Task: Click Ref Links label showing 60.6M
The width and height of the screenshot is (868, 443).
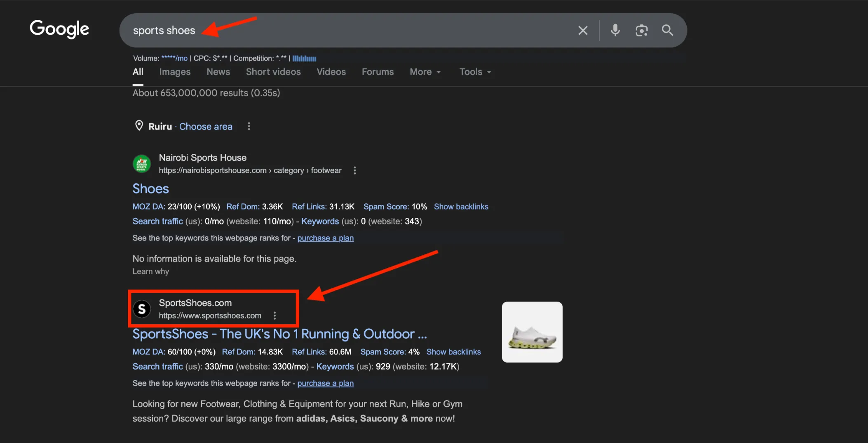Action: coord(310,352)
